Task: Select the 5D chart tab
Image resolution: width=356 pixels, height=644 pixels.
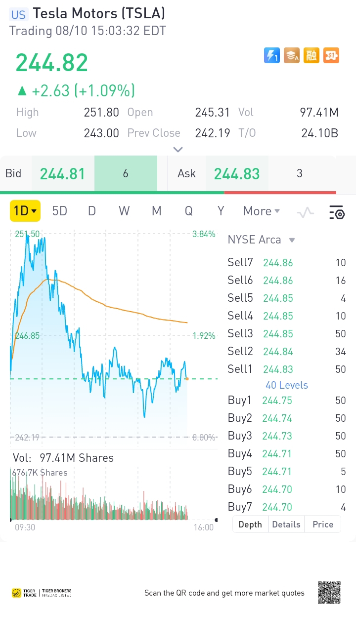Action: [x=59, y=211]
